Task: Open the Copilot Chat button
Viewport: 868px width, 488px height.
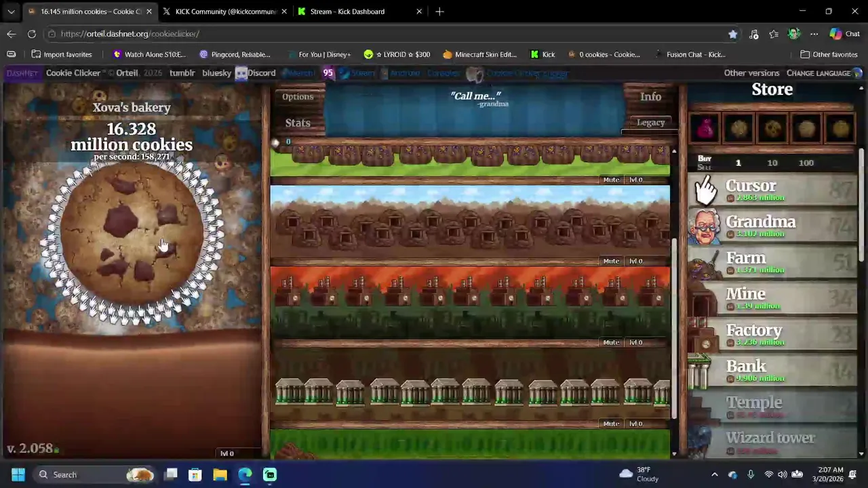Action: point(845,34)
